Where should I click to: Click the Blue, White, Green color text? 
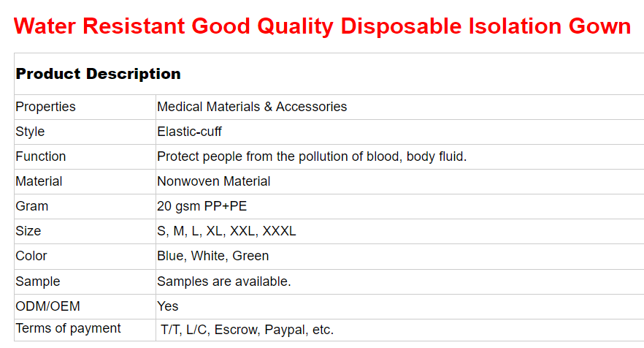pos(213,256)
